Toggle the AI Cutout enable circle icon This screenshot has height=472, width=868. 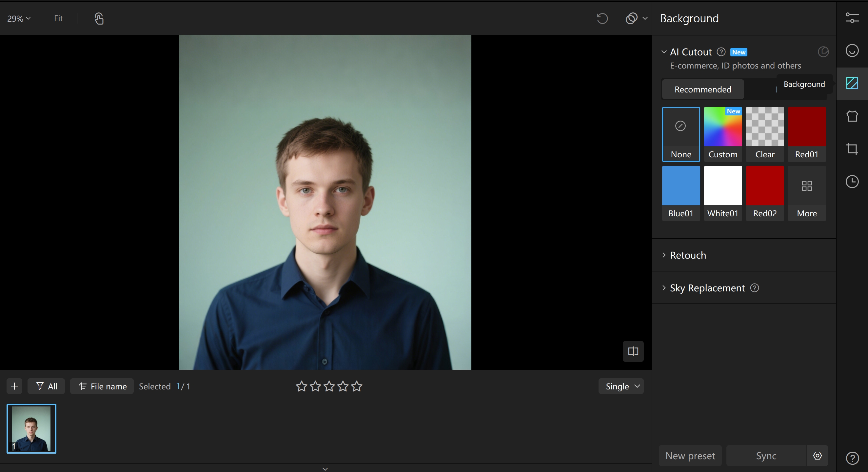823,52
